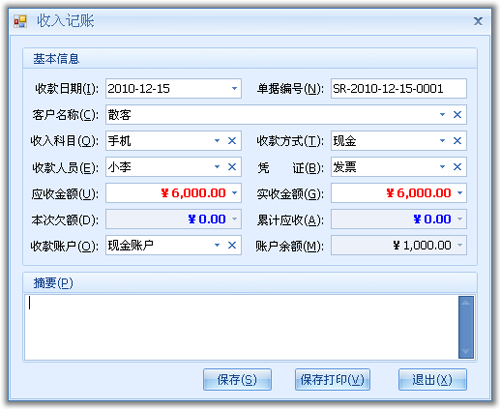The image size is (500, 409).
Task: Clear the 收款方式 field with X icon
Action: click(x=457, y=141)
